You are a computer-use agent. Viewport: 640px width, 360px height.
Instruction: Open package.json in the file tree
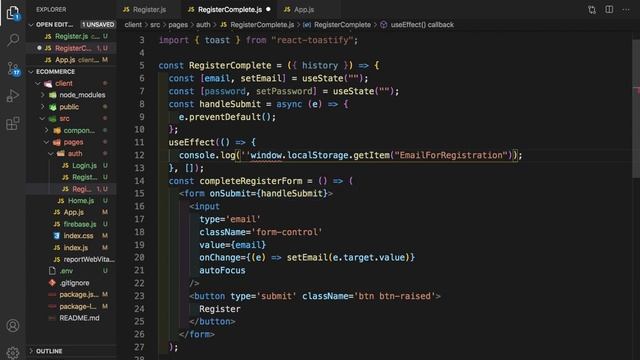(72, 294)
